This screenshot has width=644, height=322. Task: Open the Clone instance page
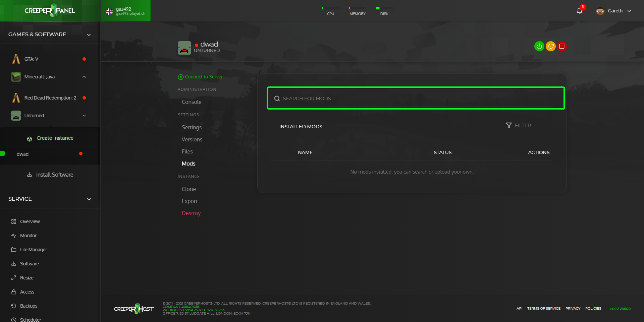(189, 189)
